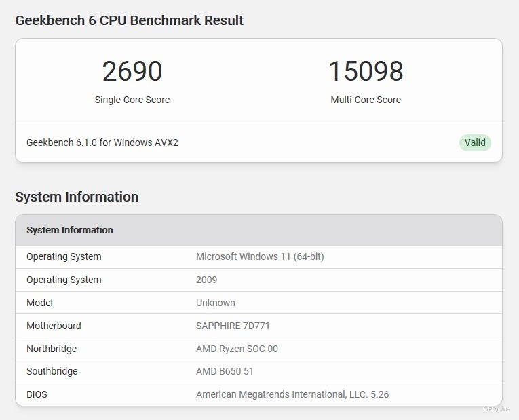Click the Geekbench 6.1.0 for Windows AVX2 text
This screenshot has height=420, width=519.
pos(102,142)
